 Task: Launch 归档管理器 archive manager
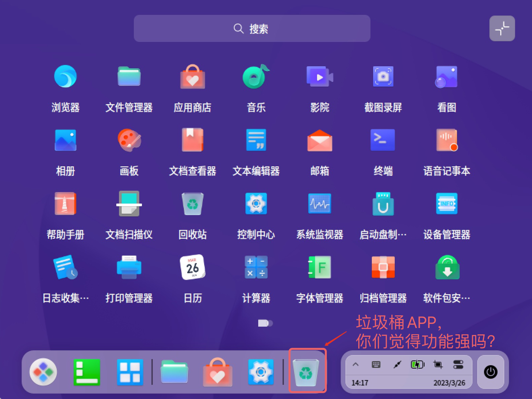383,267
